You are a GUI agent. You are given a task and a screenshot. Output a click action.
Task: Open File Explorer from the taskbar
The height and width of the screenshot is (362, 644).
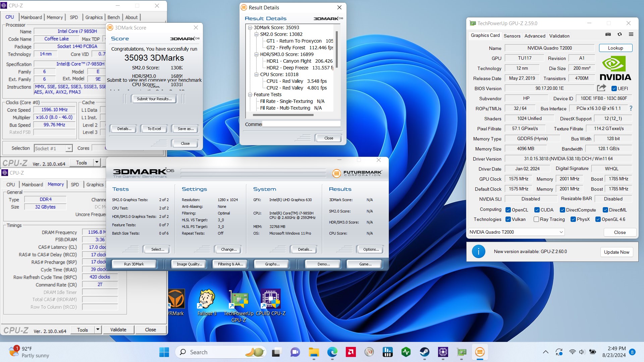pyautogui.click(x=314, y=352)
